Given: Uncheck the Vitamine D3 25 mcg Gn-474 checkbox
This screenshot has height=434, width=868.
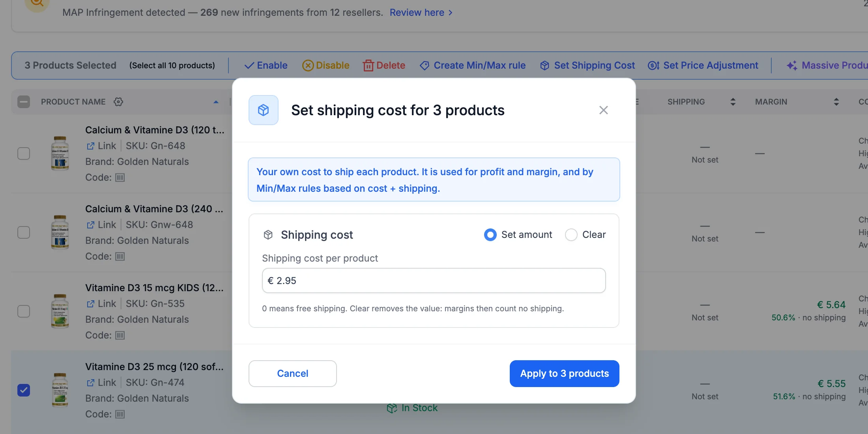Looking at the screenshot, I should 24,390.
